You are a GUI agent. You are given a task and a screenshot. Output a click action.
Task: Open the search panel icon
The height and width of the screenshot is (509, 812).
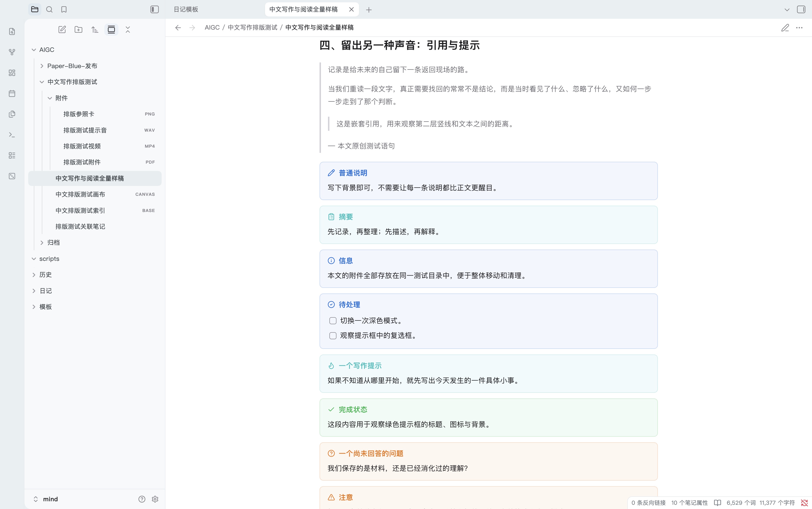[x=50, y=9]
